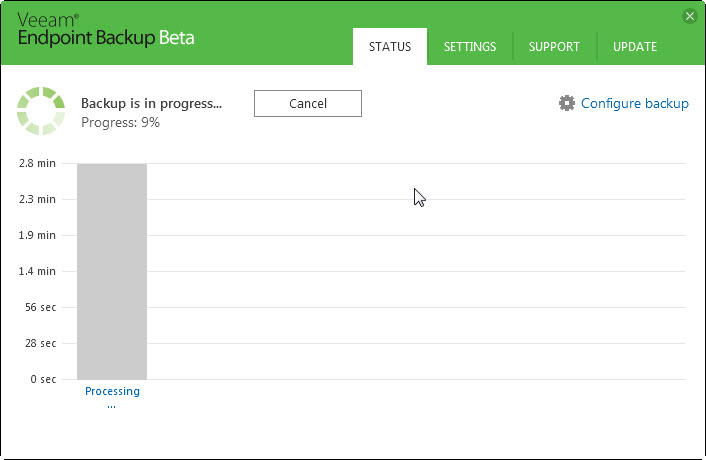Go to the UPDATE tab

tap(635, 47)
